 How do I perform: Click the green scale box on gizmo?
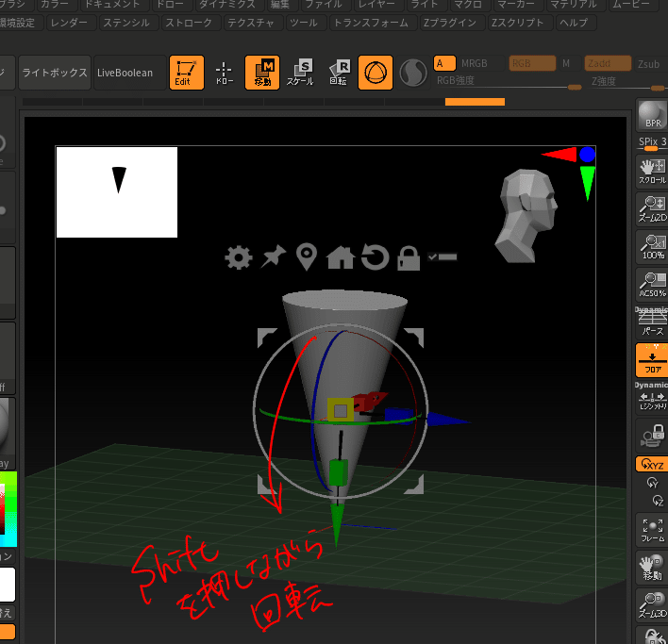(339, 473)
